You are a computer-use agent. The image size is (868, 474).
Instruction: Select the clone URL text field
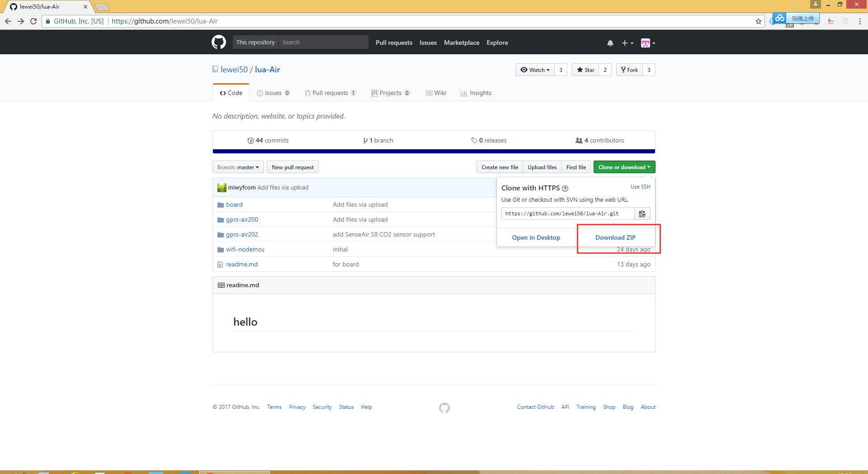(x=568, y=213)
